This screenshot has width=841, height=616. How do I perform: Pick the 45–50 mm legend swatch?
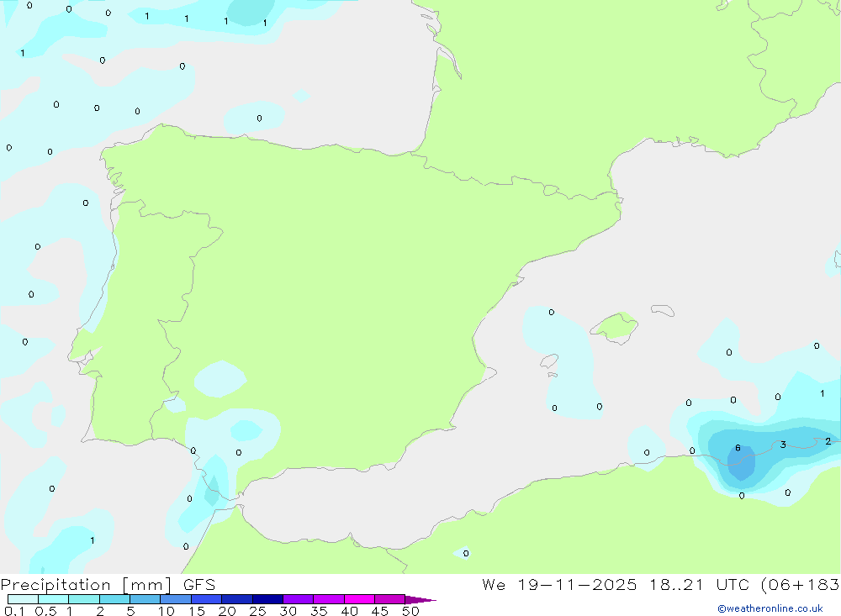(390, 599)
